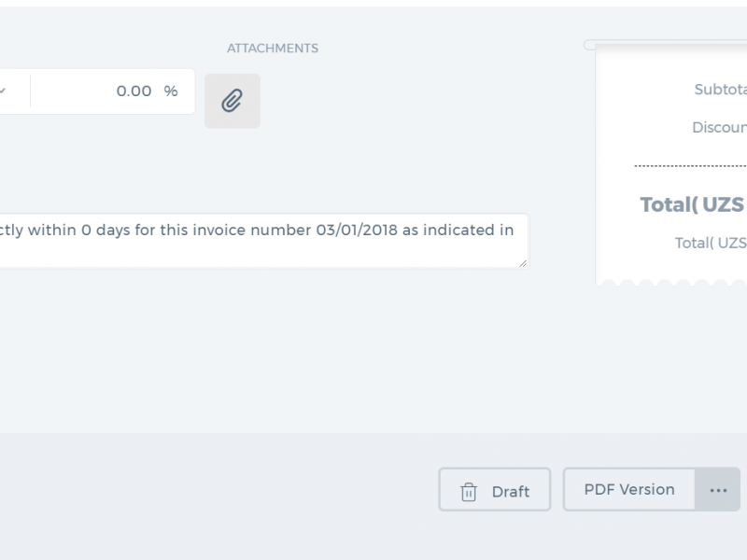Screen dimensions: 747x560
Task: Click the PDF Version button
Action: pyautogui.click(x=628, y=489)
